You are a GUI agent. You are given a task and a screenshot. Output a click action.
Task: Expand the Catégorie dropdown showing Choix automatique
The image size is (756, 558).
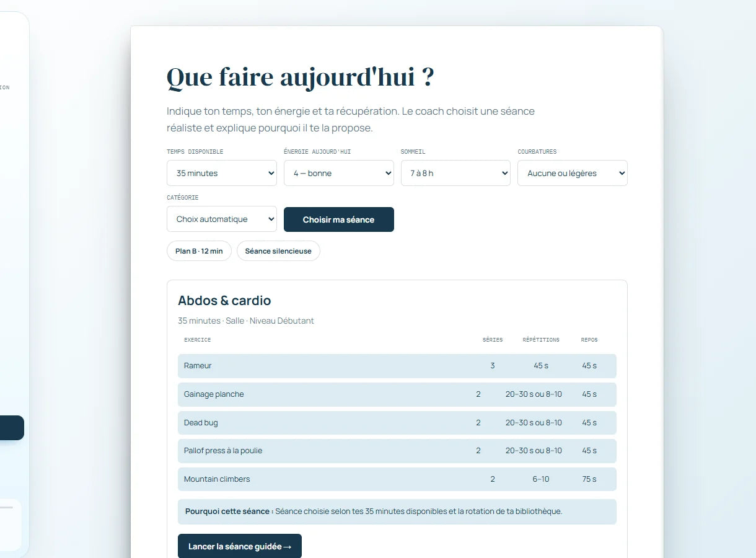pyautogui.click(x=221, y=219)
